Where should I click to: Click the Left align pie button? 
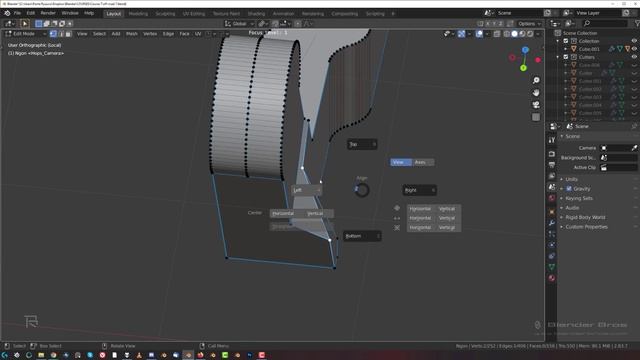coord(307,190)
